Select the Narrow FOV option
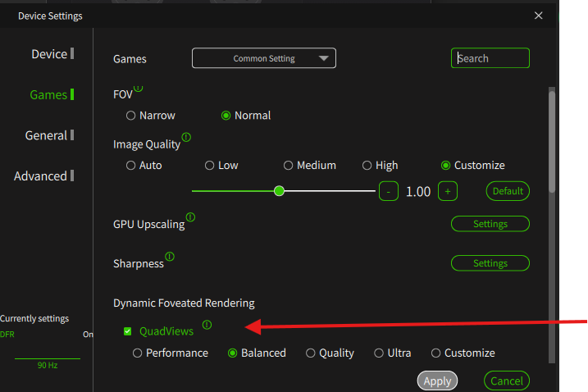This screenshot has width=588, height=392. tap(131, 116)
